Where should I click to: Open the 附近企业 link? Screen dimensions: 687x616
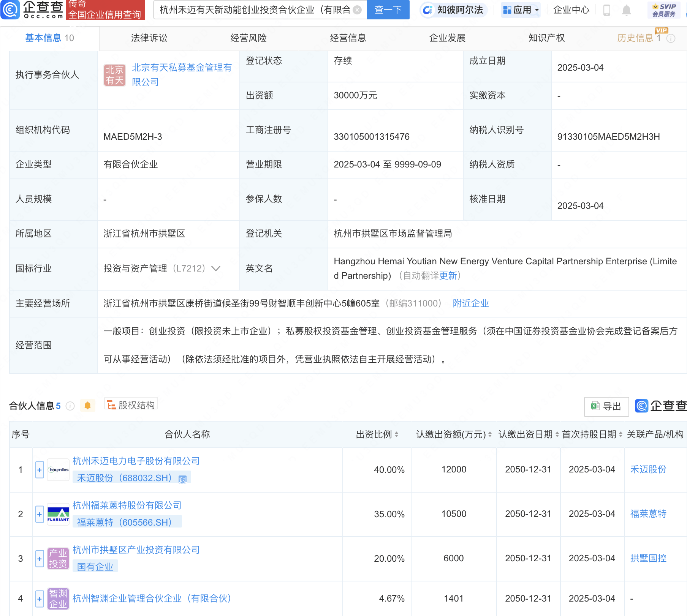click(471, 303)
